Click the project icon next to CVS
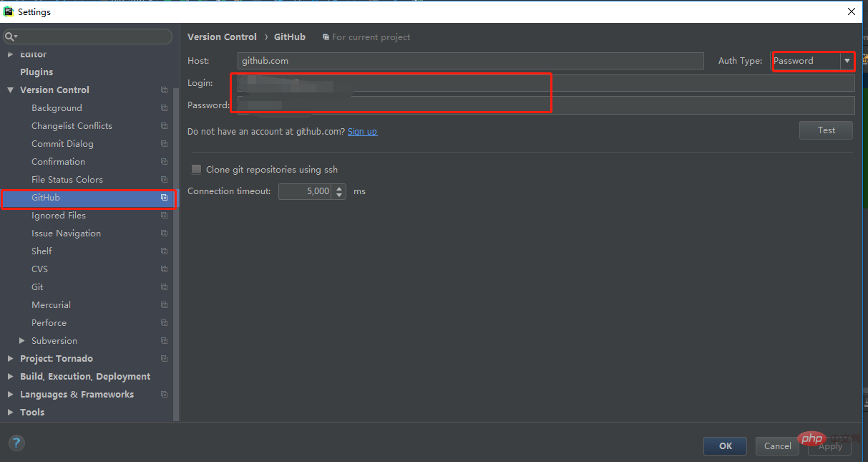 tap(164, 269)
